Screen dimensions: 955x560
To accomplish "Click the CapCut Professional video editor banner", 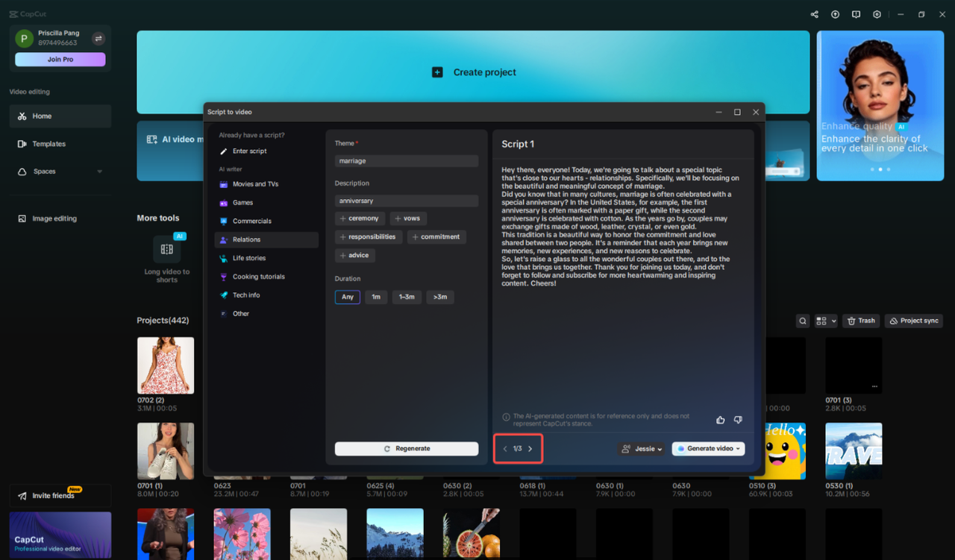I will tap(60, 535).
